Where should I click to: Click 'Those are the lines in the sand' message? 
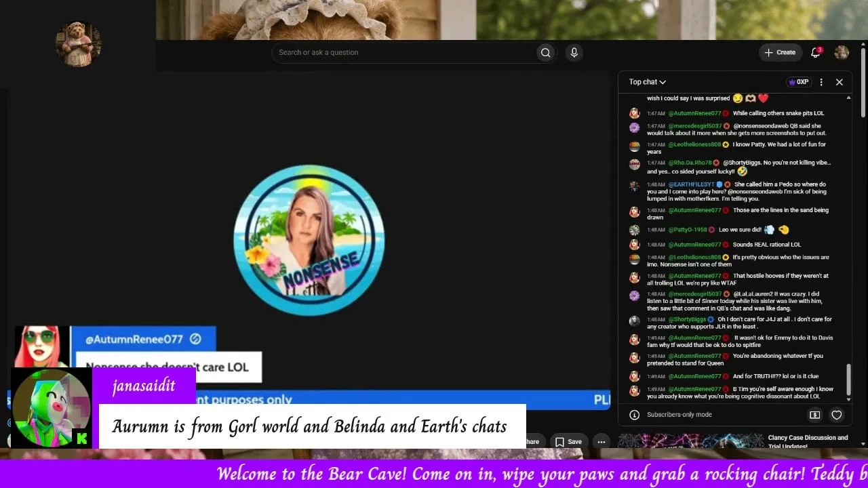pyautogui.click(x=738, y=213)
